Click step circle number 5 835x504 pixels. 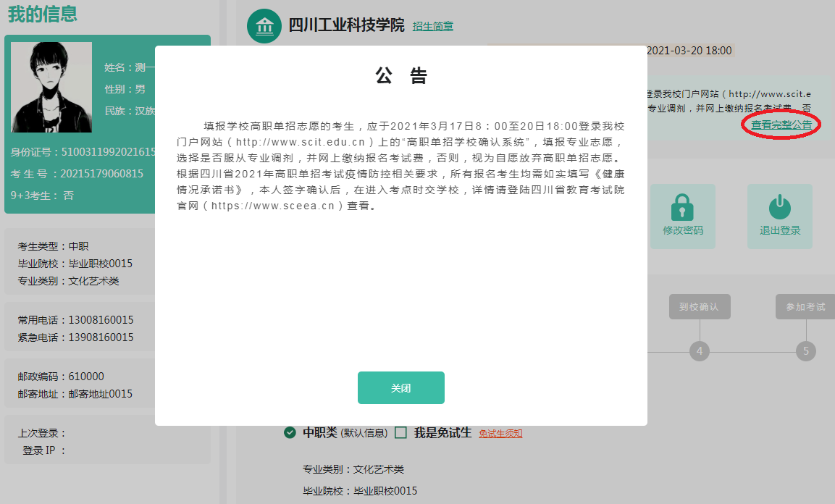[805, 352]
